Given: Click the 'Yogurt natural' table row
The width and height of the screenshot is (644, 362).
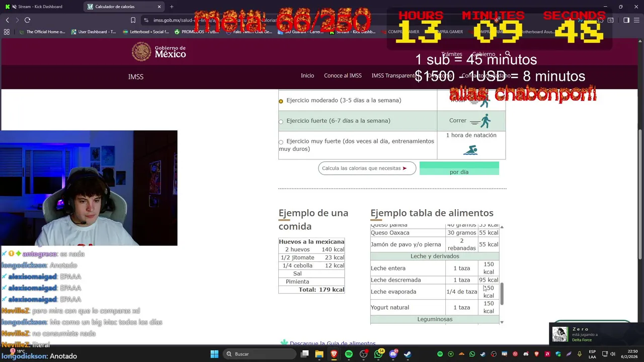Looking at the screenshot, I should tap(435, 307).
